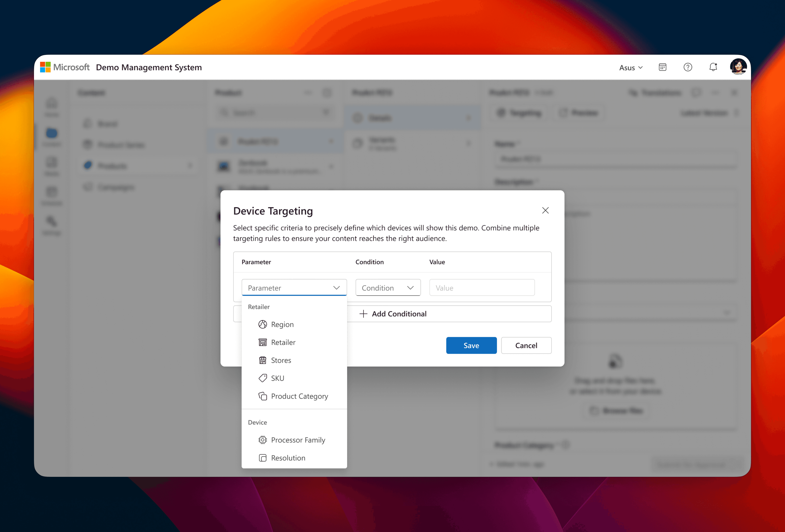Click the plus icon beside Add Conditional
The width and height of the screenshot is (785, 532).
click(363, 314)
